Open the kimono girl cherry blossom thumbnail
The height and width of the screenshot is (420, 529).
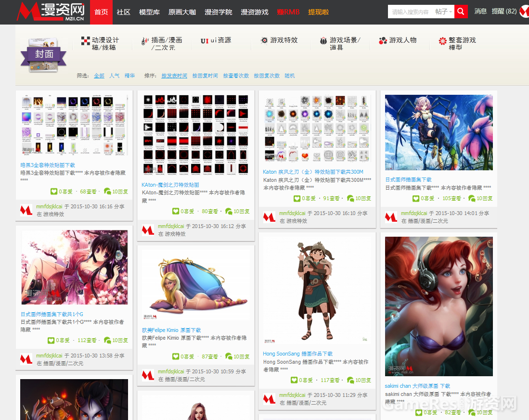click(x=74, y=267)
